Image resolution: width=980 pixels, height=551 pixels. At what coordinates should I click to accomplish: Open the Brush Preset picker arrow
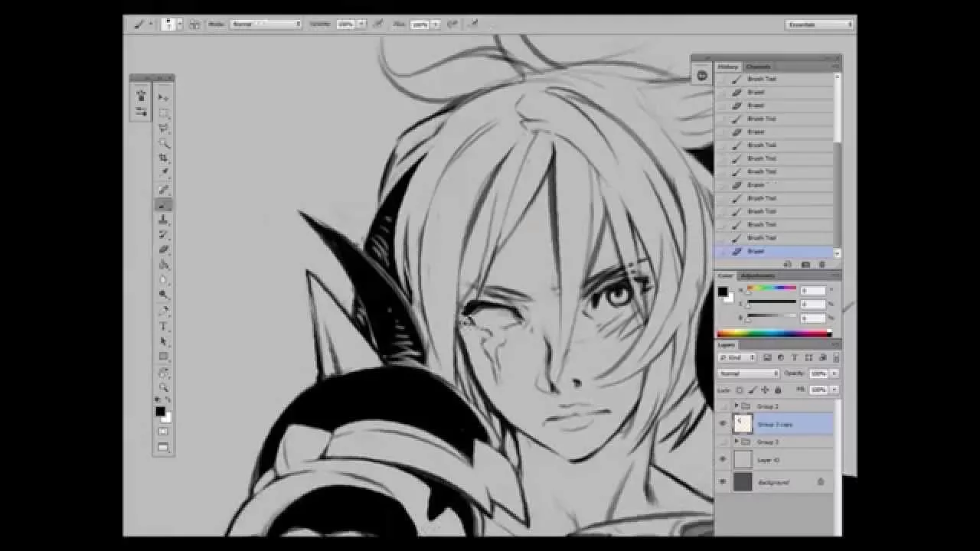180,24
